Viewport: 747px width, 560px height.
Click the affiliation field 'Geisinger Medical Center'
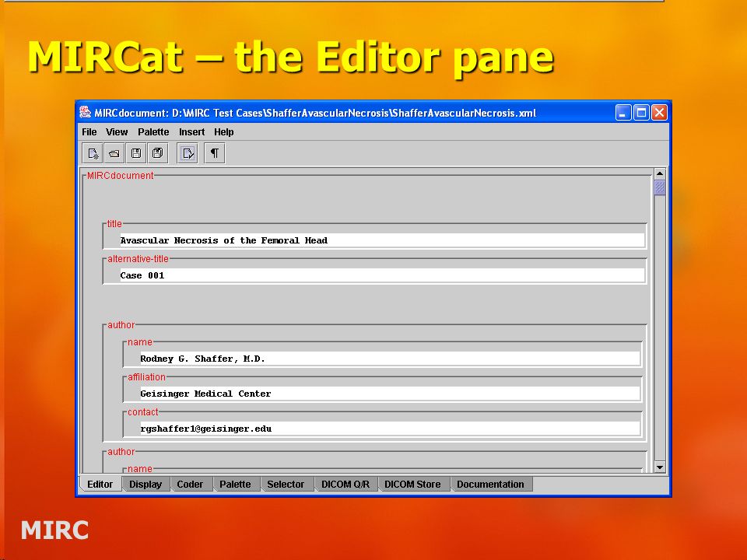(390, 394)
